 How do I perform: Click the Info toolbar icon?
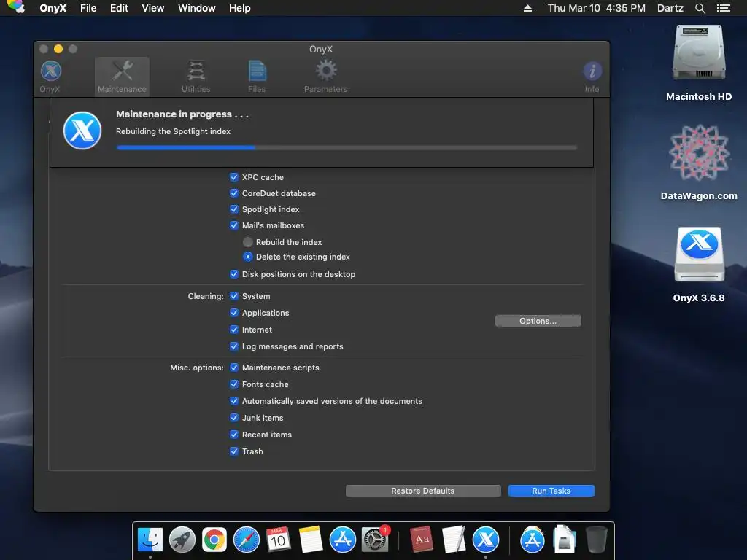[592, 77]
